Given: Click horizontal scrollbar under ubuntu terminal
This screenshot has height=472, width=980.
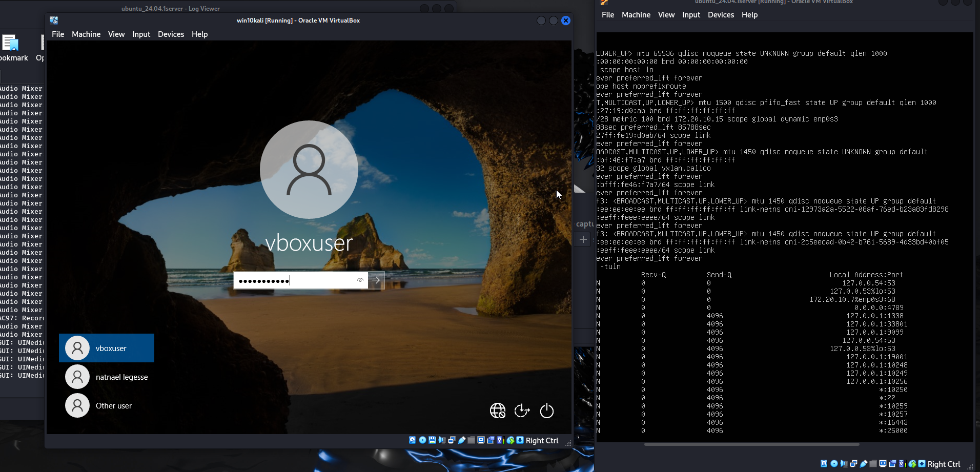Looking at the screenshot, I should [751, 444].
